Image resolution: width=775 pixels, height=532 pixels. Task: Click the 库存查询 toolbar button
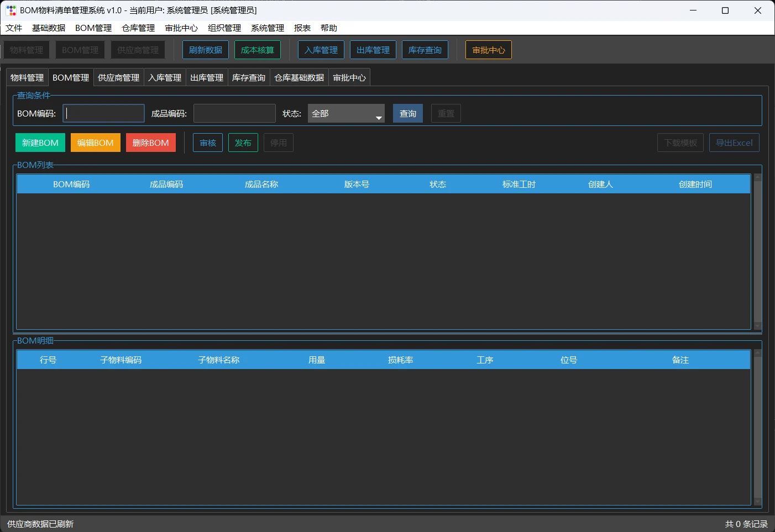[x=425, y=50]
